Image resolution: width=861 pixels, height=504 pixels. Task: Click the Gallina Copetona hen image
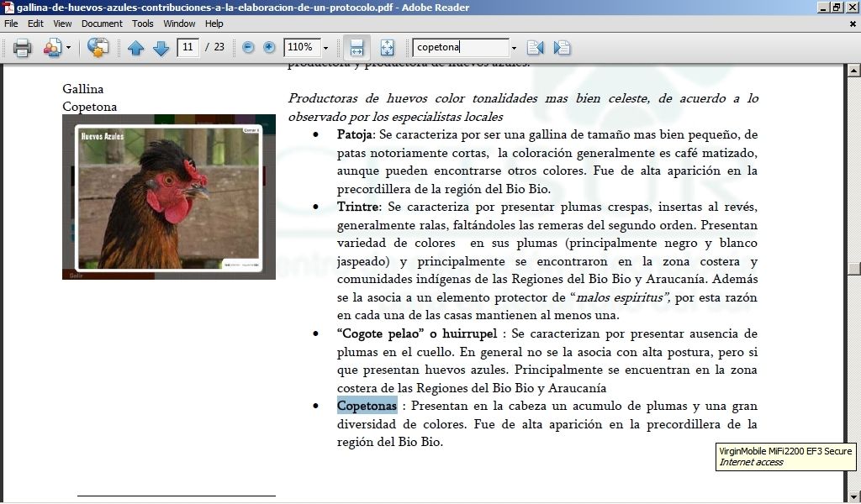(x=169, y=197)
